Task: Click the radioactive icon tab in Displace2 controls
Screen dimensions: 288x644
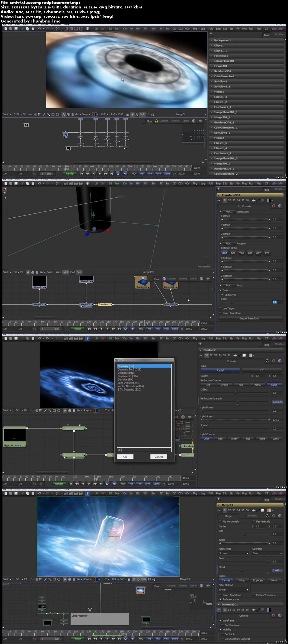Action: click(x=267, y=361)
